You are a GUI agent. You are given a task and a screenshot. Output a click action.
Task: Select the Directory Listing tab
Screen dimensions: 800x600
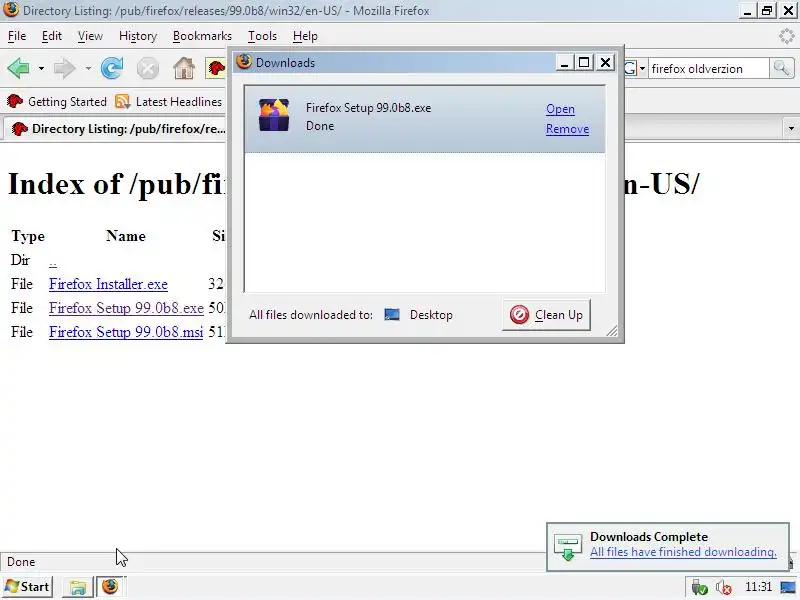coord(115,129)
